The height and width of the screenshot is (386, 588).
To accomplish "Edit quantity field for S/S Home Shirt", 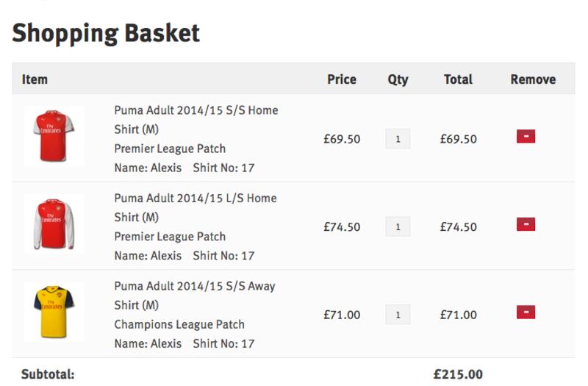I will pyautogui.click(x=398, y=139).
